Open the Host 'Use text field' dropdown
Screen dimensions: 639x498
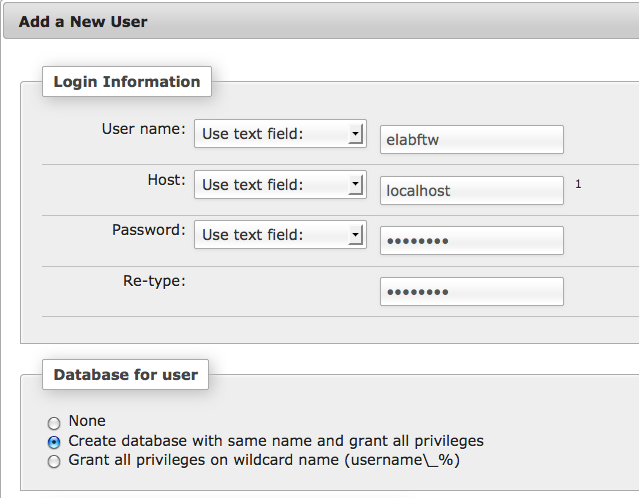[x=280, y=185]
